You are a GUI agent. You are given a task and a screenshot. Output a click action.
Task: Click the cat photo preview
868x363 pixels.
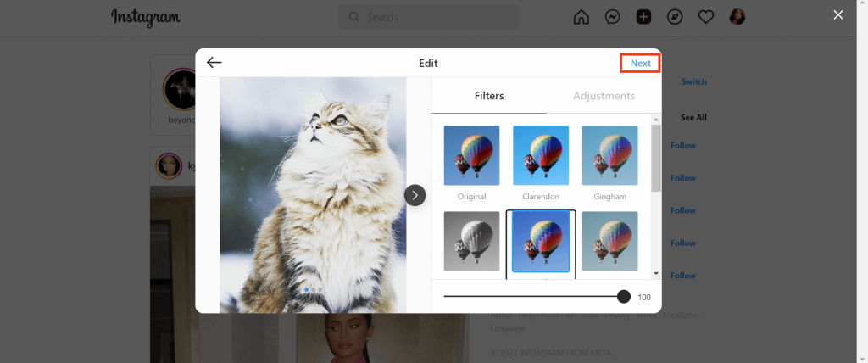tap(313, 195)
